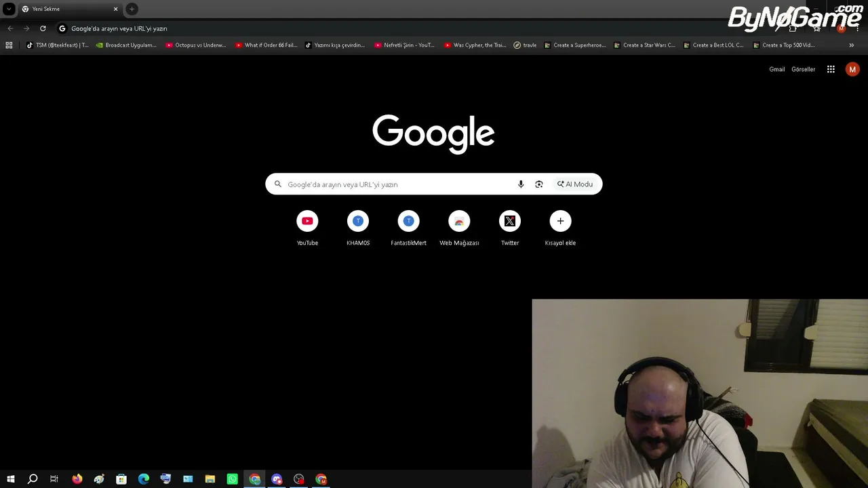Open the paint palette app in taskbar
This screenshot has height=488, width=868.
99,479
